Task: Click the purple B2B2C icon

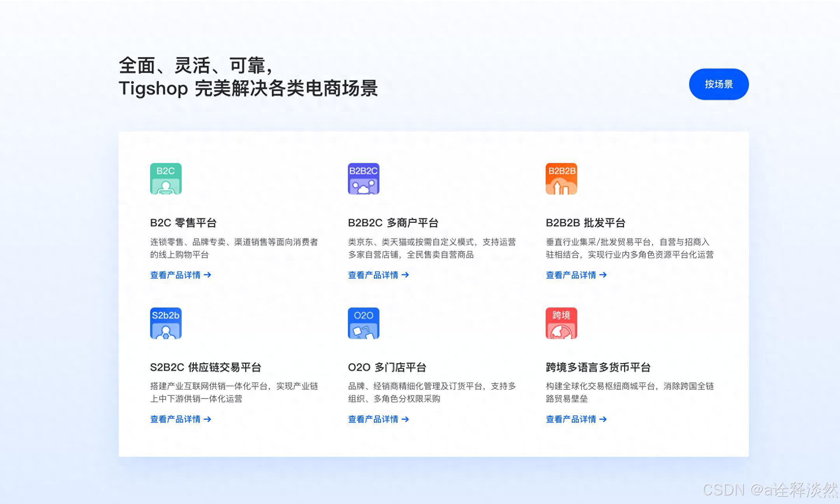Action: pyautogui.click(x=364, y=179)
